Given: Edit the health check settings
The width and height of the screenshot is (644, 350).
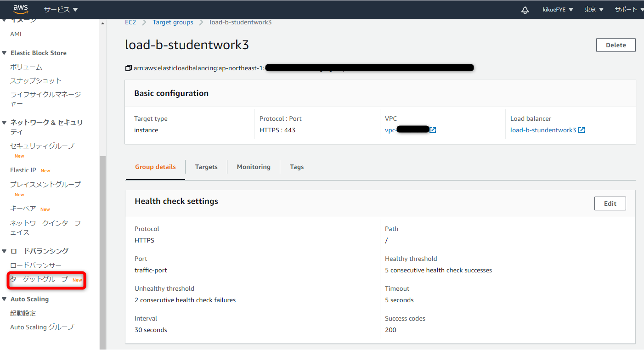Looking at the screenshot, I should 610,203.
